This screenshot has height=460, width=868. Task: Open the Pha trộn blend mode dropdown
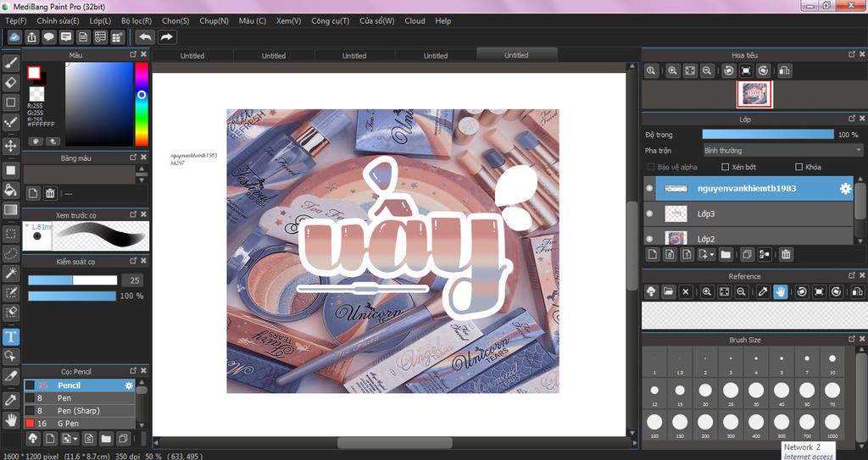(x=782, y=150)
